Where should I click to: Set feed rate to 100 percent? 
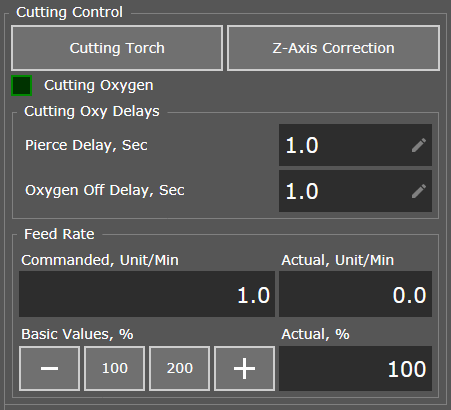(114, 368)
